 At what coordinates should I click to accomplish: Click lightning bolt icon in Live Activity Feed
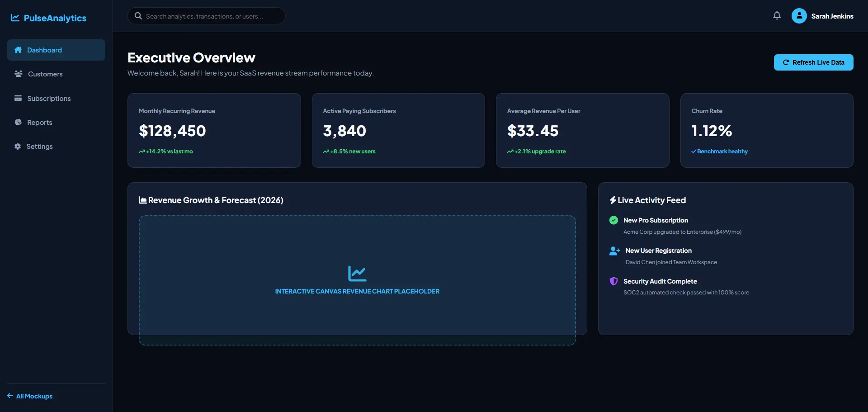(613, 200)
